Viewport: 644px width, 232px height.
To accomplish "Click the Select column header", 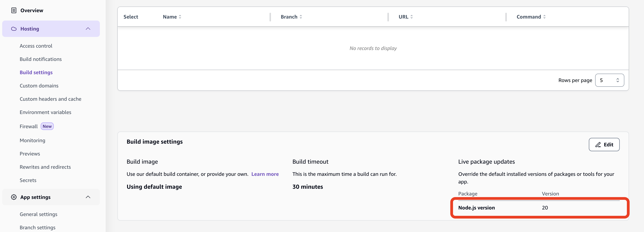I will coord(131,17).
